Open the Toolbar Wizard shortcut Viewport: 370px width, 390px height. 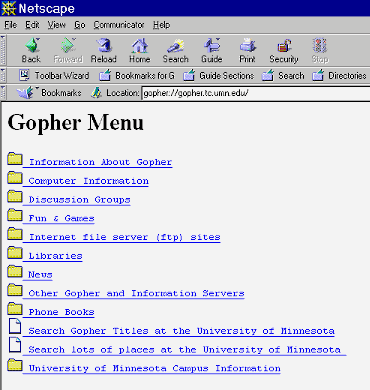54,76
